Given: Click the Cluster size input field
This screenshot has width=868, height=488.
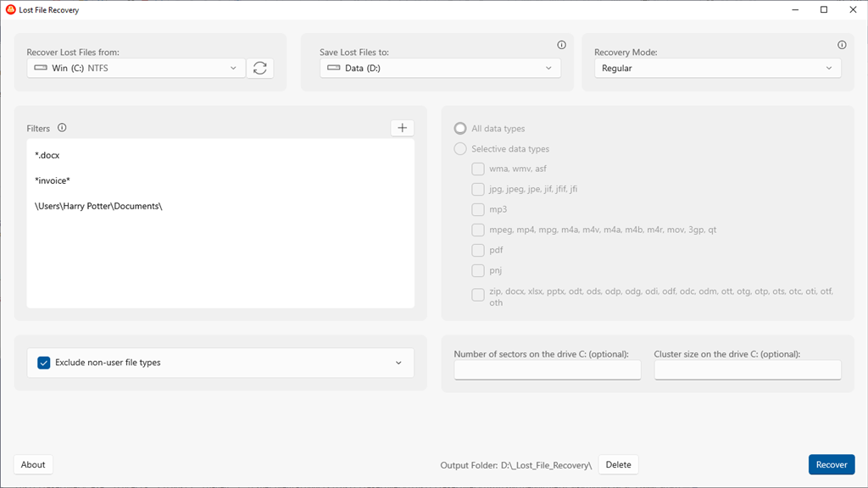Looking at the screenshot, I should tap(748, 370).
